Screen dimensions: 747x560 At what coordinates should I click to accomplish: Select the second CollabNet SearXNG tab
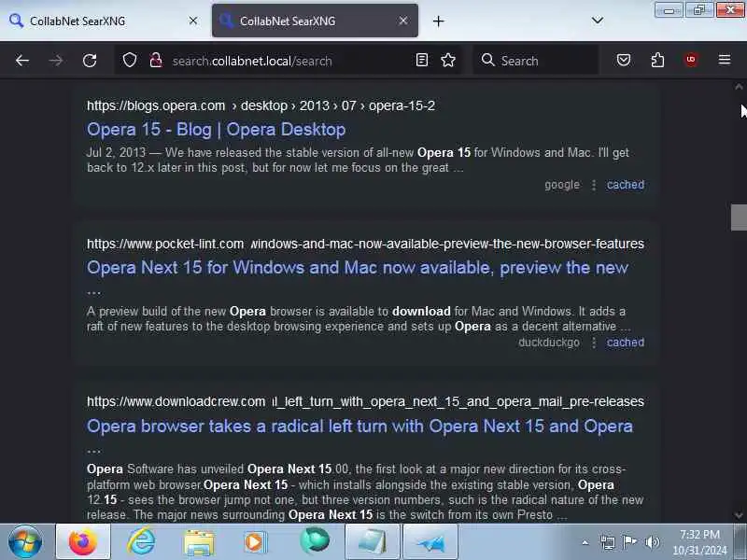tap(315, 21)
